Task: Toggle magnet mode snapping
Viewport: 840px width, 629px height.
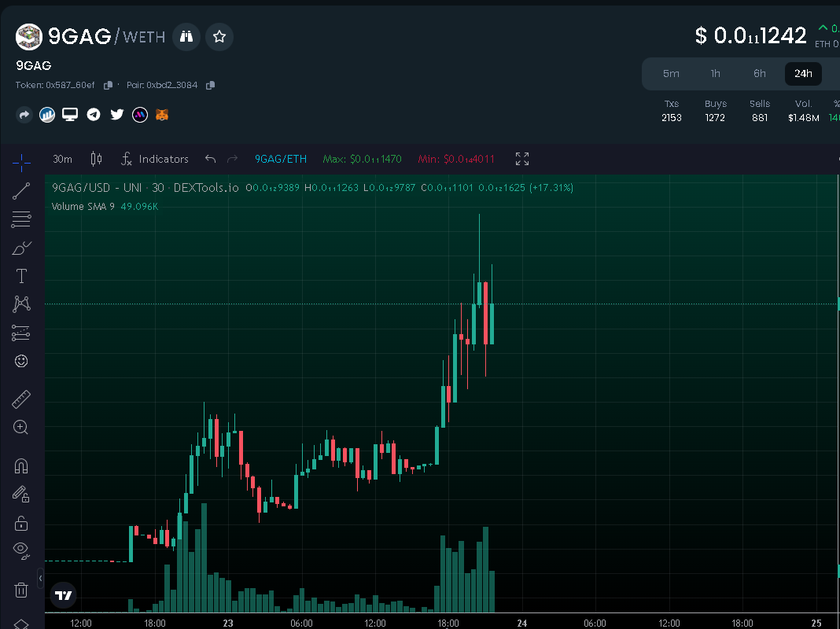Action: click(x=21, y=466)
